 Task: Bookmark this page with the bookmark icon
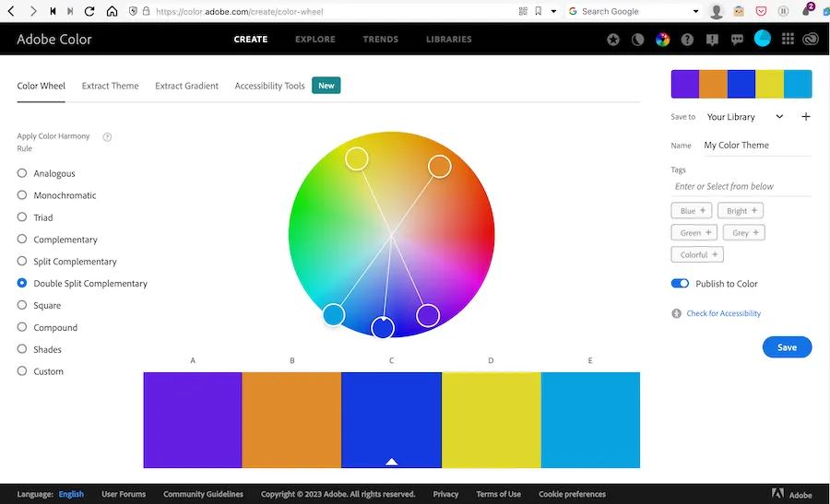[x=539, y=11]
